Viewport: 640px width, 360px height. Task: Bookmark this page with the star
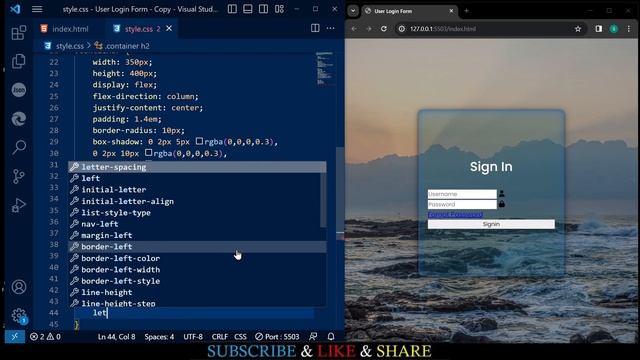tap(578, 29)
